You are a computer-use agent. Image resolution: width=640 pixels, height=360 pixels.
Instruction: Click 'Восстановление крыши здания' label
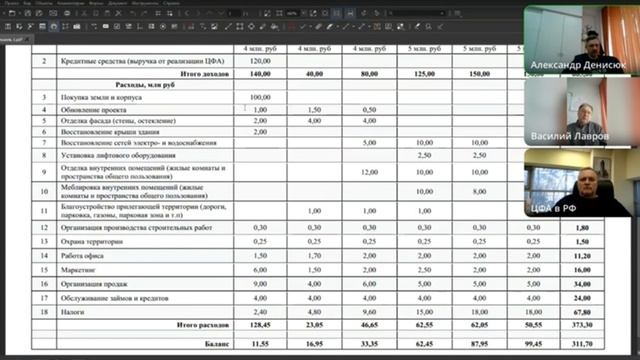[x=110, y=132]
